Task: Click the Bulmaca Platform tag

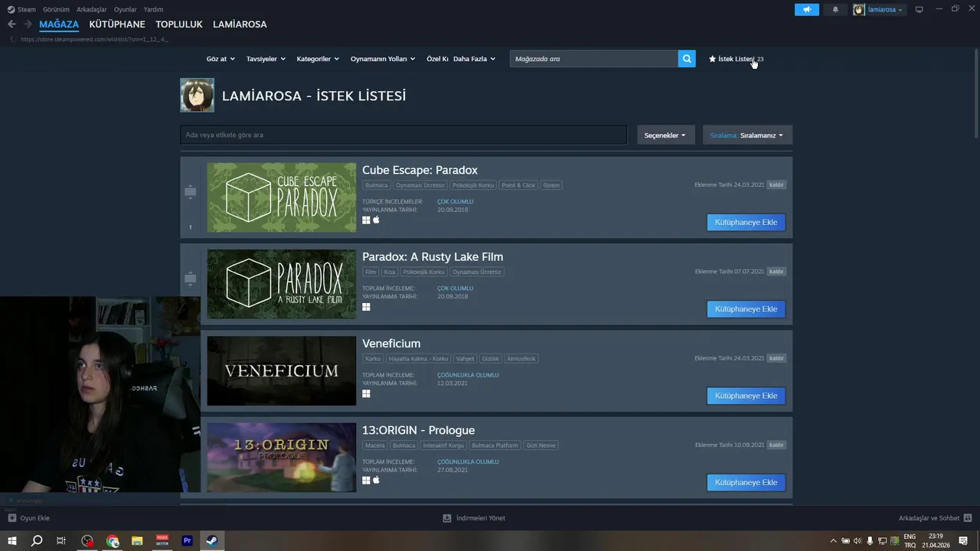Action: (x=495, y=445)
